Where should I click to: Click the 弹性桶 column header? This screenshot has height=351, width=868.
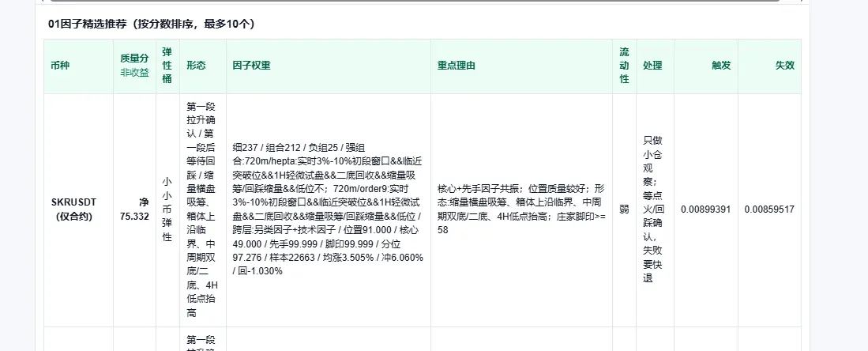pos(167,66)
